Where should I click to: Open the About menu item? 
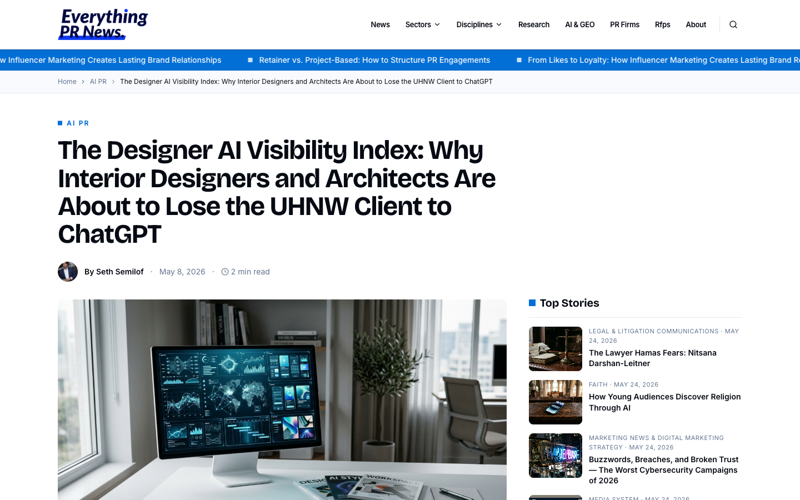pyautogui.click(x=695, y=24)
